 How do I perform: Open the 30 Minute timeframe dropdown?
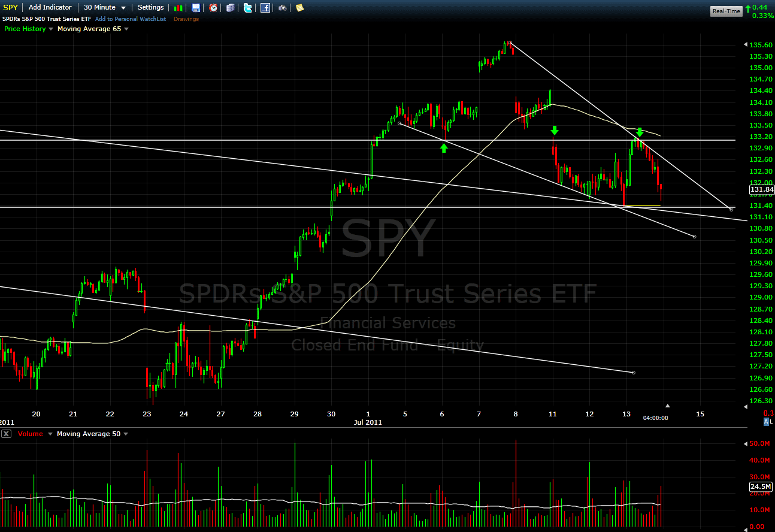[105, 8]
